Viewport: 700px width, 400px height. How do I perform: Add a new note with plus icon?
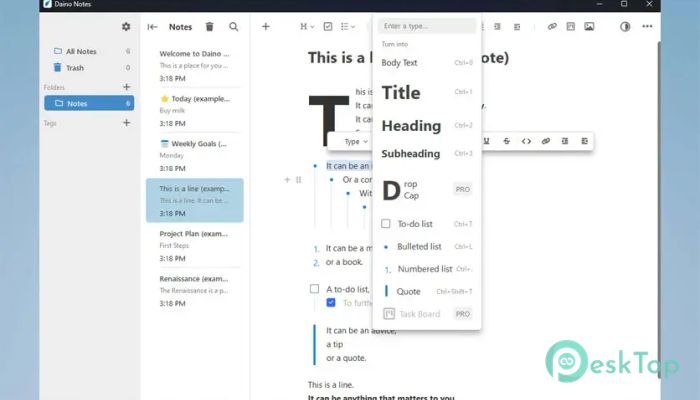tap(266, 27)
